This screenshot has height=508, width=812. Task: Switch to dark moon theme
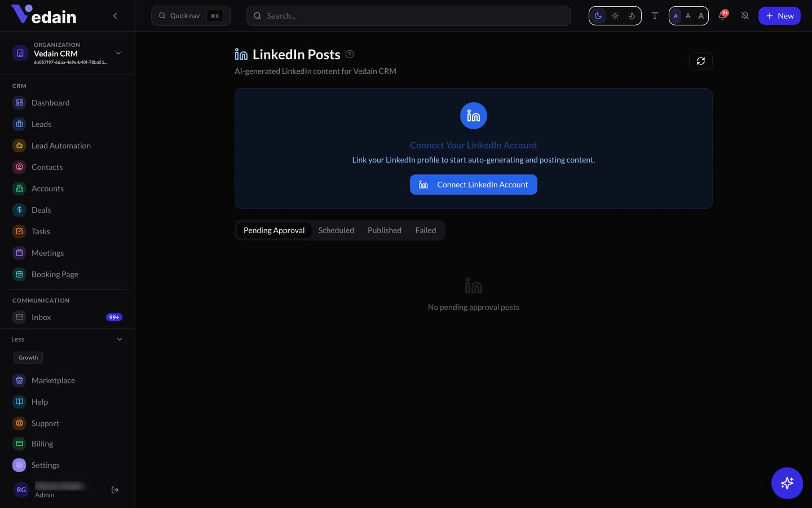click(x=598, y=16)
